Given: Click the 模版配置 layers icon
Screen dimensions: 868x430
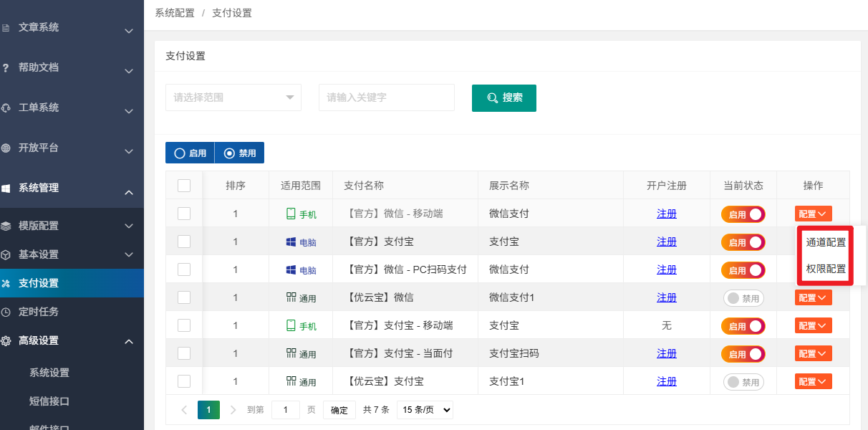Looking at the screenshot, I should 5,226.
